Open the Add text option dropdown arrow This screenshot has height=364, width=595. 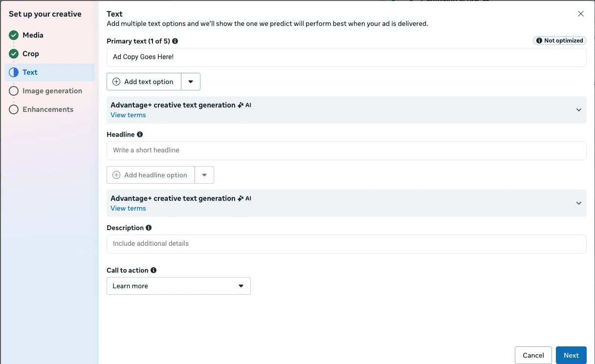click(191, 82)
